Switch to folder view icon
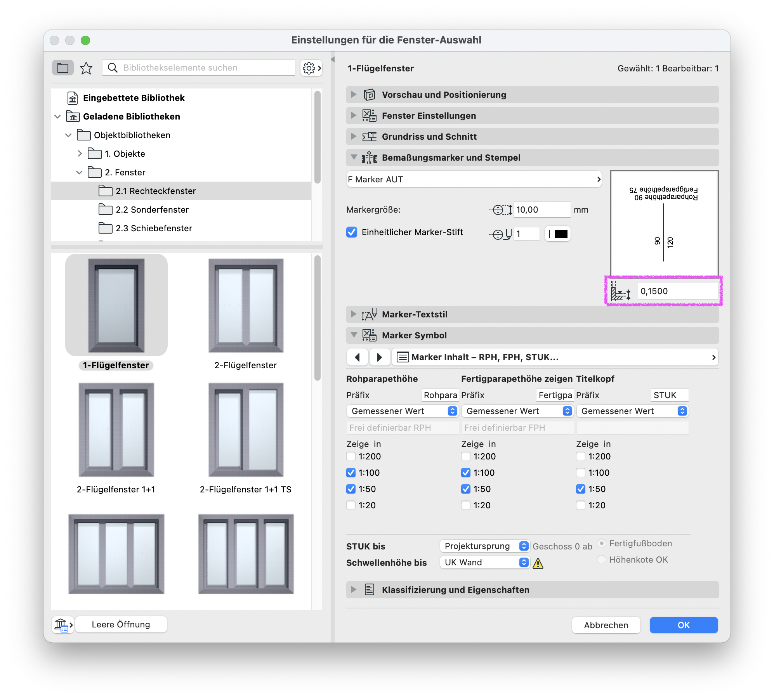This screenshot has height=700, width=774. coord(63,68)
